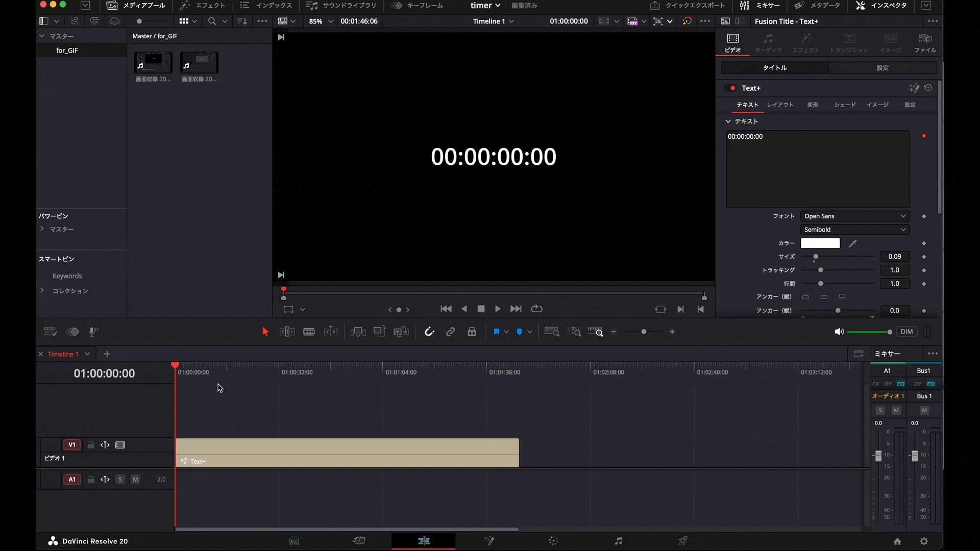Switch to the レイアウト tab

[x=780, y=105]
